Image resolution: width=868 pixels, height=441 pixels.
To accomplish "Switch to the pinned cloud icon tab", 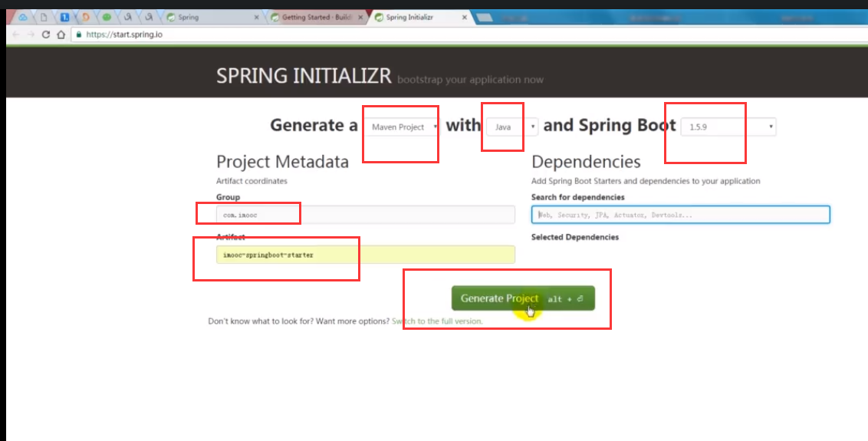I will coord(23,17).
